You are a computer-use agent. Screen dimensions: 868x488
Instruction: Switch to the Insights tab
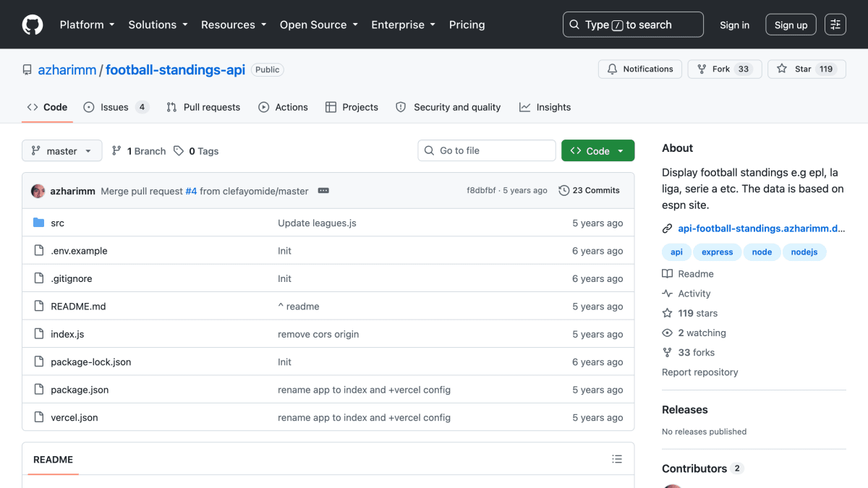point(545,107)
